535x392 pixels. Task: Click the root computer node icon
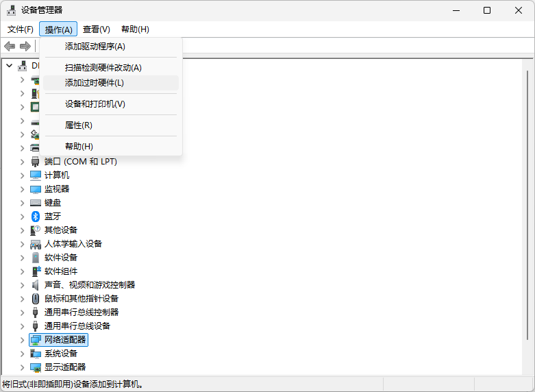pyautogui.click(x=23, y=66)
